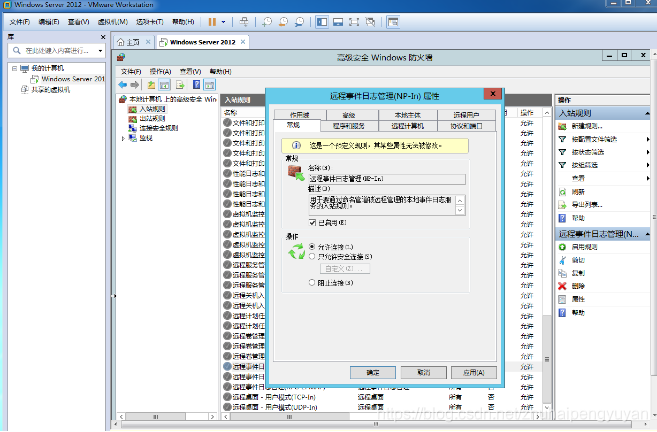
Task: Select the 允许连接 radio button
Action: click(312, 247)
